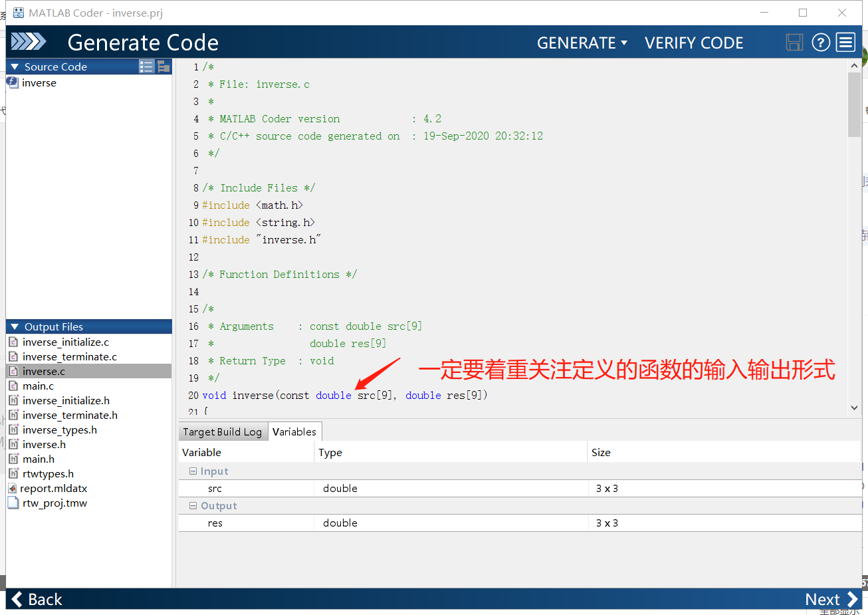
Task: Click the report.mldatx file icon
Action: (13, 488)
